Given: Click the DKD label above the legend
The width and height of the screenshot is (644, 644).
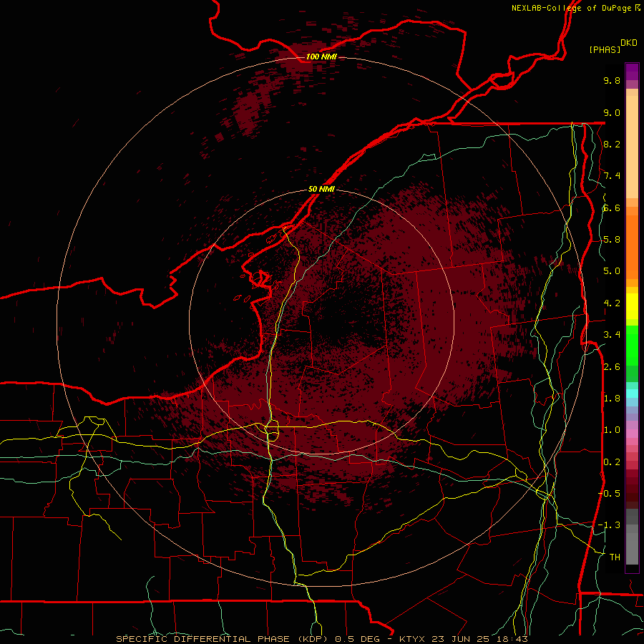Looking at the screenshot, I should (628, 42).
